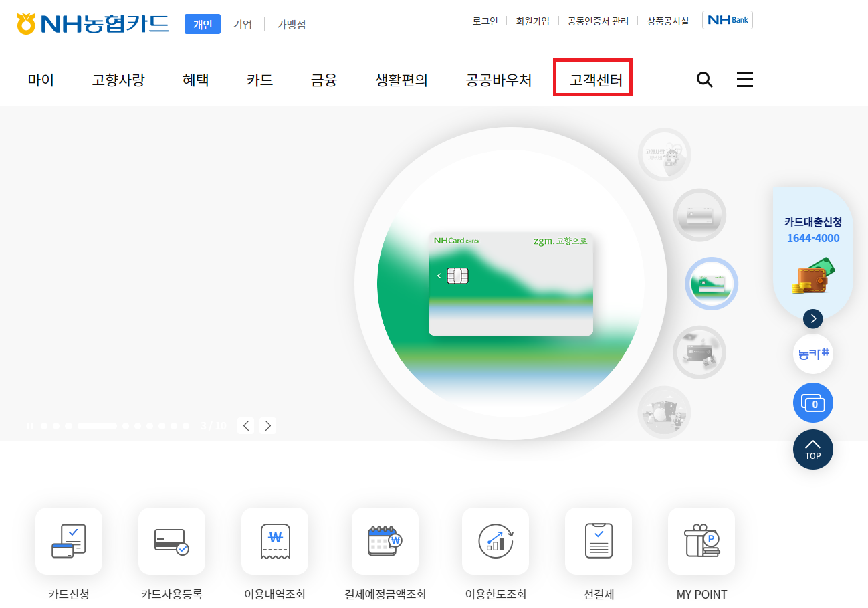Click the MY POINT label text
The width and height of the screenshot is (868, 608).
[701, 594]
